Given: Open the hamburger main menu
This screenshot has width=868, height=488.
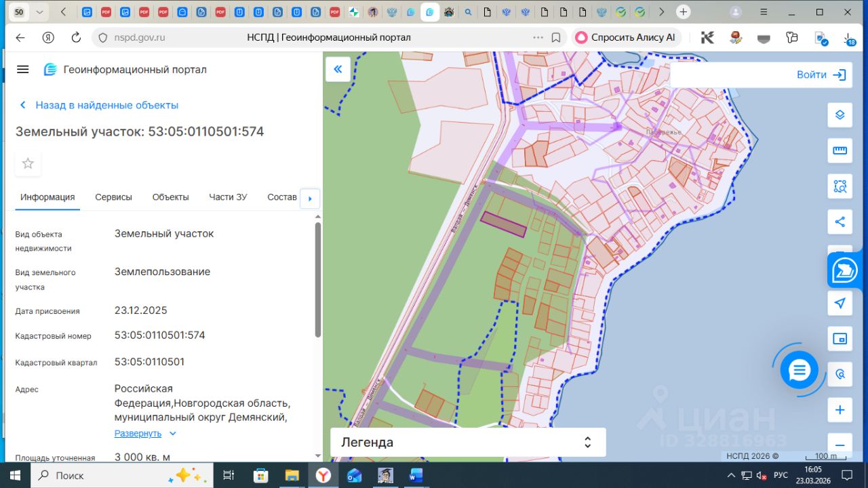Looking at the screenshot, I should pyautogui.click(x=23, y=69).
